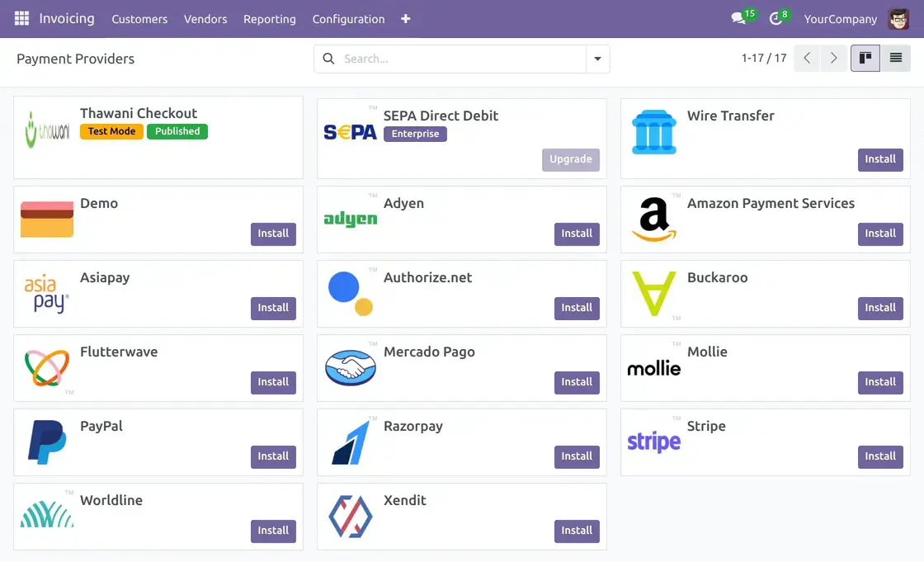Viewport: 924px width, 562px height.
Task: Install the Adyen provider
Action: 577,234
